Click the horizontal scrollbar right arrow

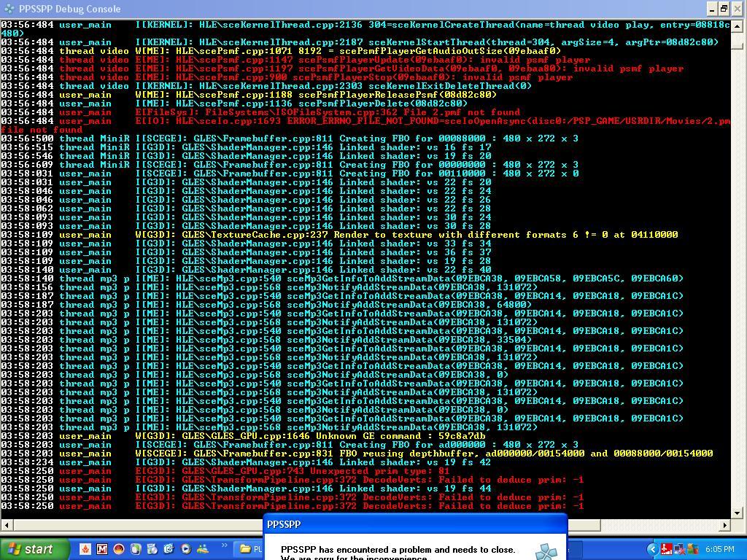(x=725, y=524)
